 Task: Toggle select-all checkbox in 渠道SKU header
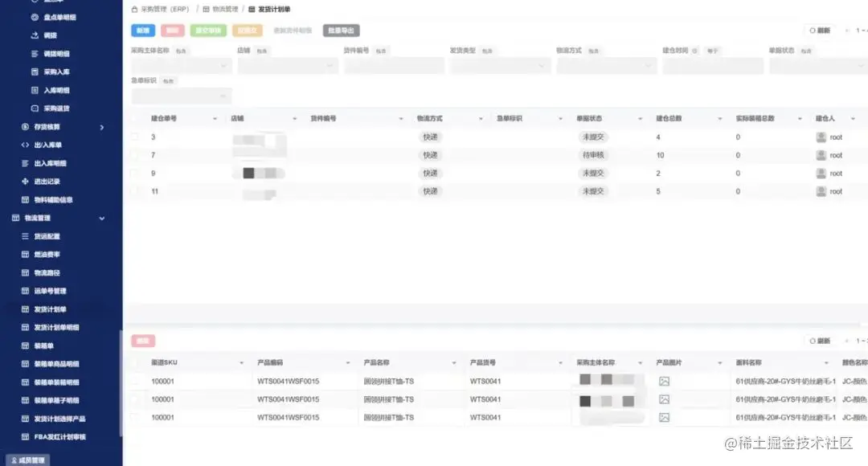point(134,362)
